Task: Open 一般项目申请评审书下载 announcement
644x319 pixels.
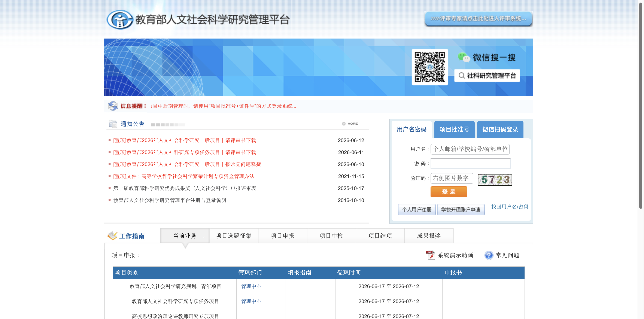Action: point(185,140)
